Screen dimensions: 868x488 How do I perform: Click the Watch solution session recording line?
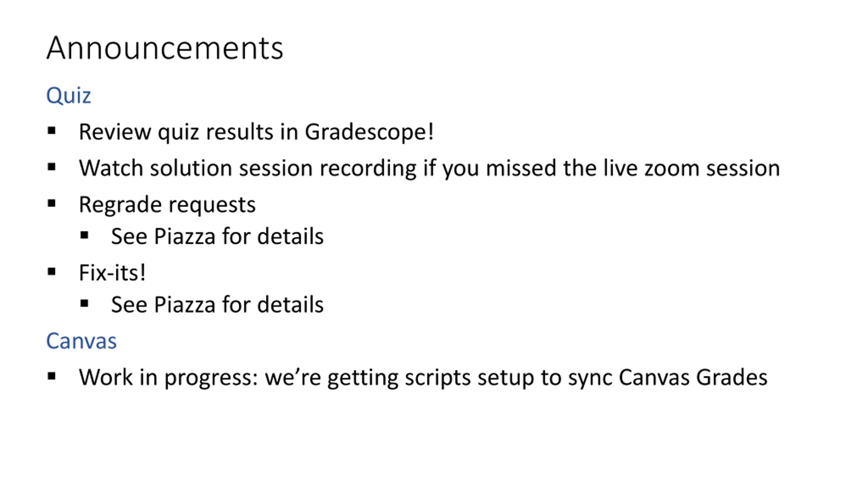429,168
